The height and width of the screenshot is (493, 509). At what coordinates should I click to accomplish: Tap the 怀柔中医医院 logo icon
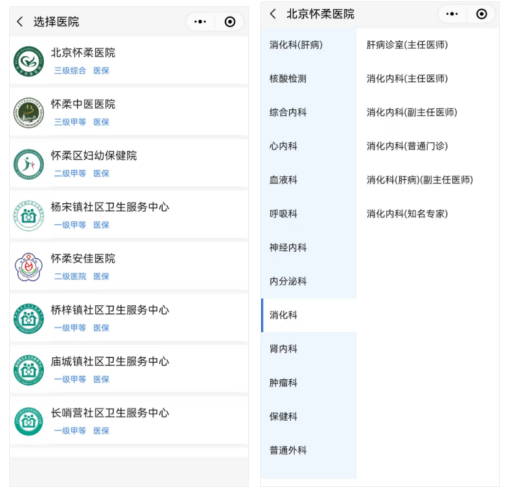(x=29, y=113)
